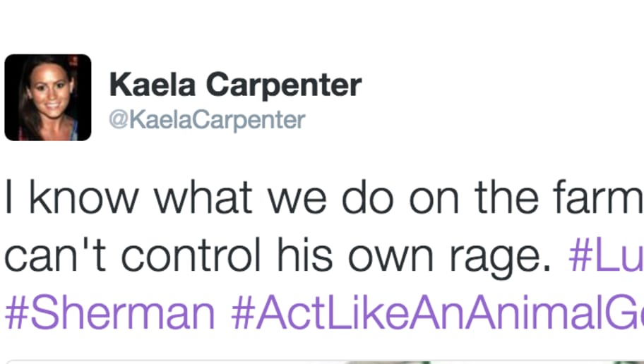Viewport: 644px width, 364px height.
Task: Click the word 'what' in the tweet
Action: point(203,197)
